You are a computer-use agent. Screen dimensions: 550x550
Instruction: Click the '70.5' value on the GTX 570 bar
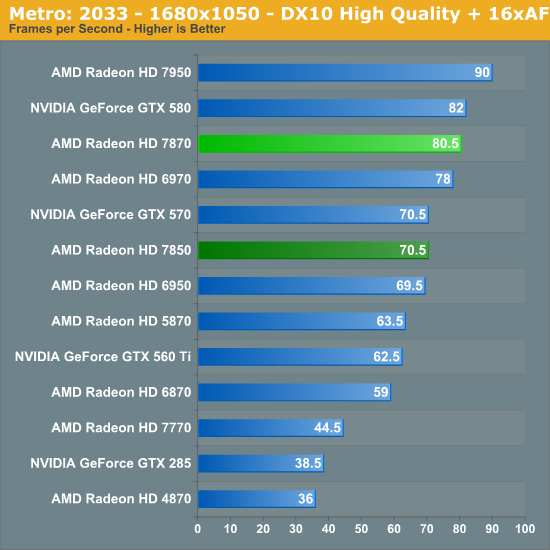tap(413, 215)
